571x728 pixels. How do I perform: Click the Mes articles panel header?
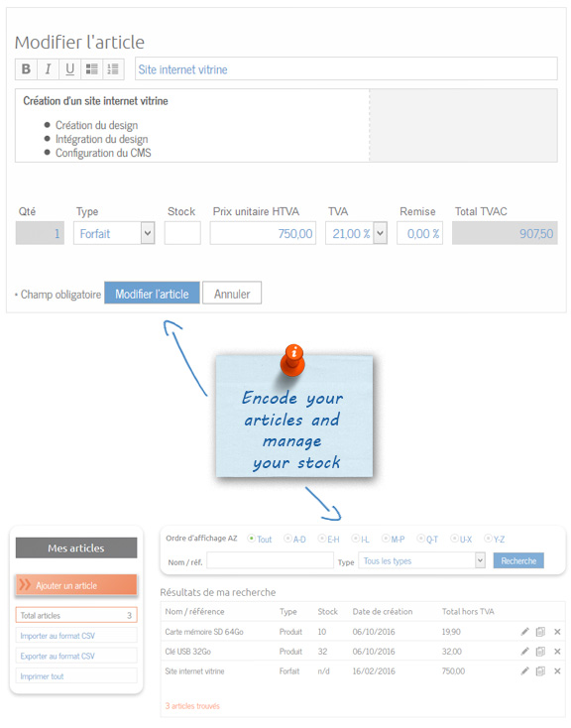[76, 547]
